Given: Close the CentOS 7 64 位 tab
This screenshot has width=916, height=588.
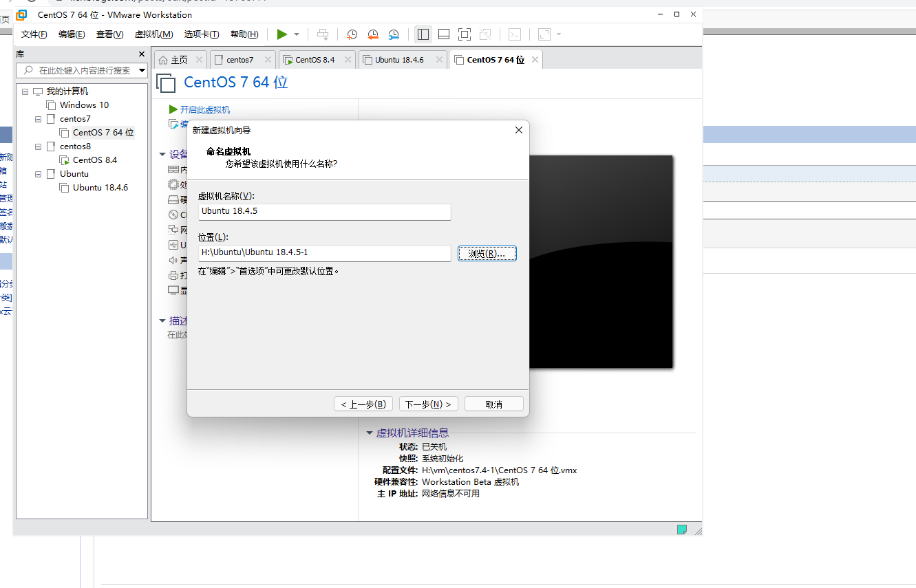Looking at the screenshot, I should coord(535,60).
